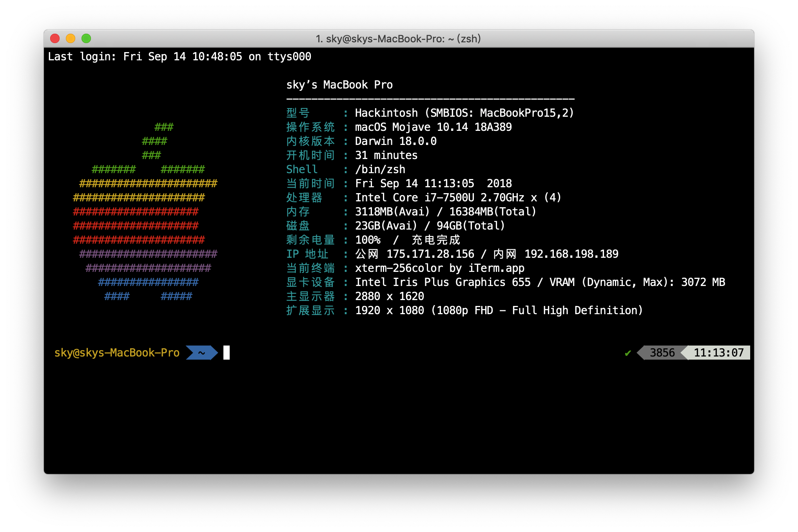The height and width of the screenshot is (532, 798).
Task: Click 'xterm-256color by iTerm.app' text
Action: click(x=440, y=268)
